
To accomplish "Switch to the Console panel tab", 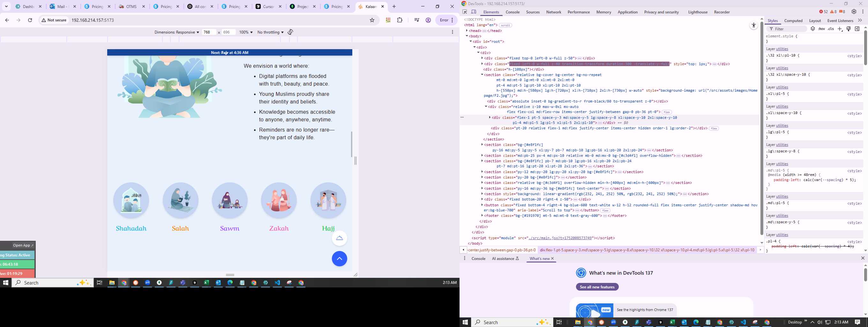I will tap(513, 12).
